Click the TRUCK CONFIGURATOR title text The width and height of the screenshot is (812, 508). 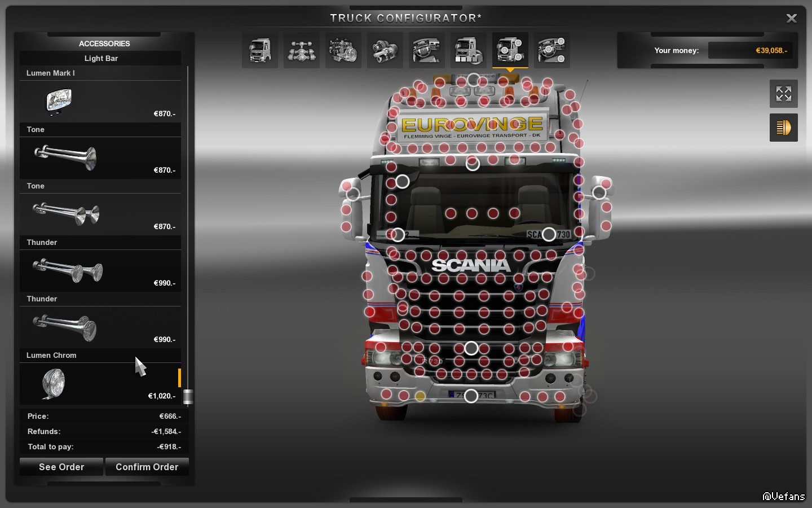(405, 18)
